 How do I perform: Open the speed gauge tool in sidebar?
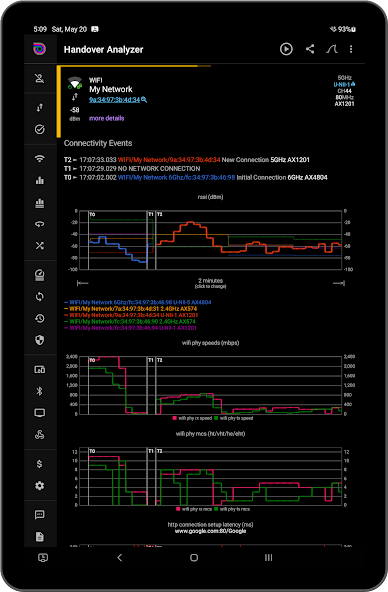tap(40, 275)
